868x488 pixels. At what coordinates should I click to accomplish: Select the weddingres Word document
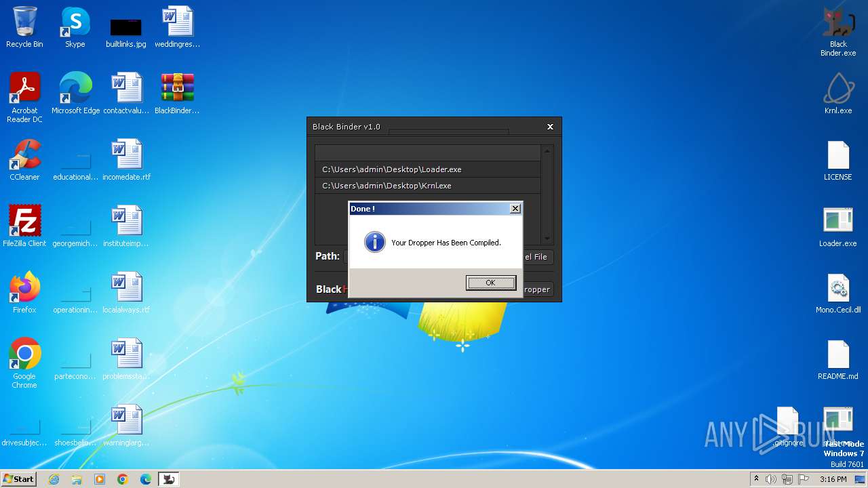pos(177,27)
